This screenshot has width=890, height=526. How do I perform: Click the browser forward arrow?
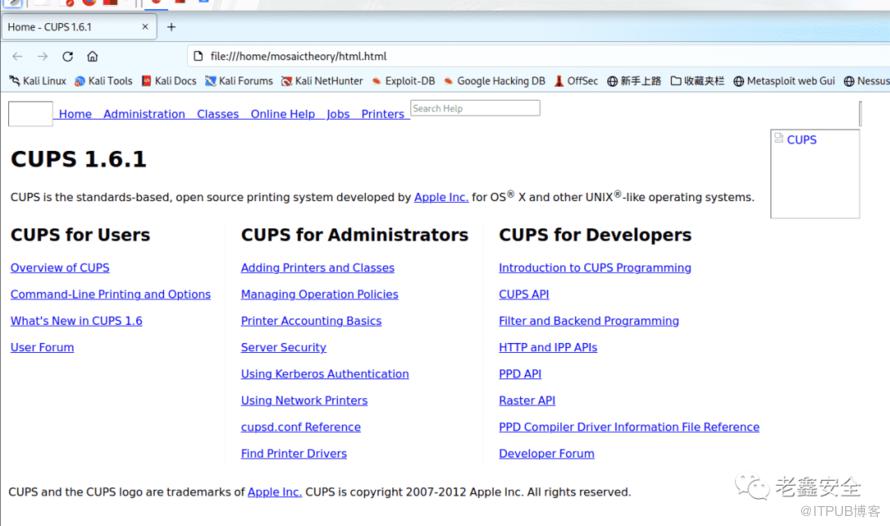click(42, 57)
